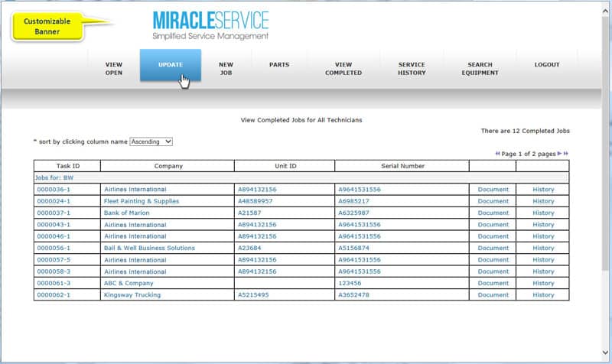
Task: Open Document for task 0000061-3
Action: pyautogui.click(x=493, y=283)
